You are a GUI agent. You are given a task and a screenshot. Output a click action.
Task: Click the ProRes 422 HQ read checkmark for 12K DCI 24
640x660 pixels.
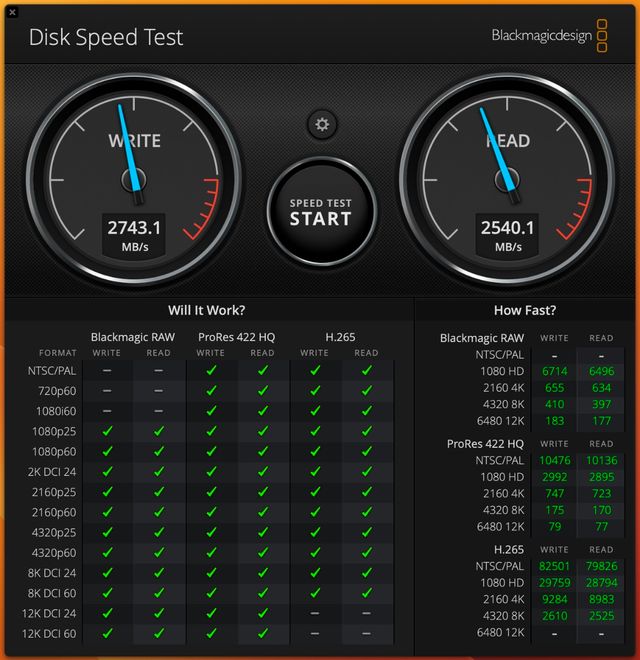(262, 613)
